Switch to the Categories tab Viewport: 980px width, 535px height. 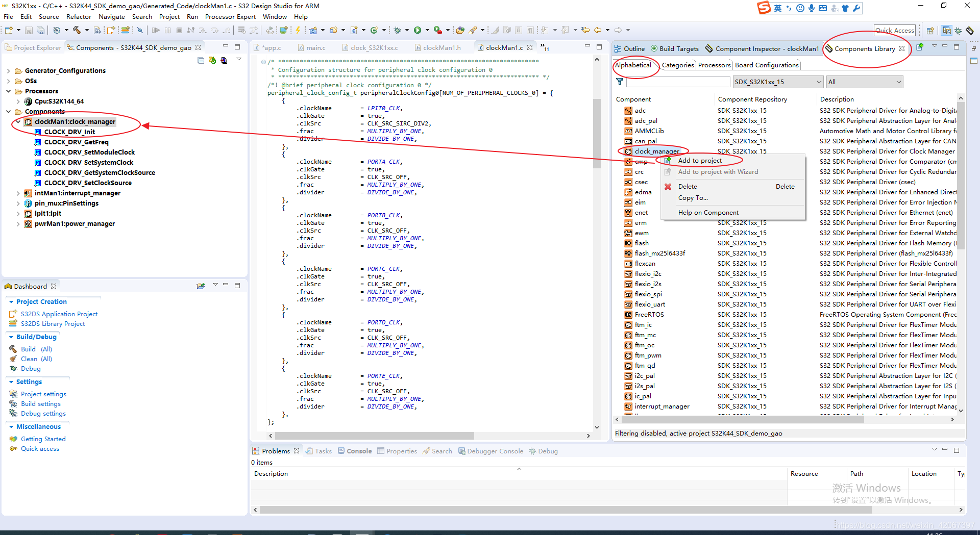click(677, 65)
